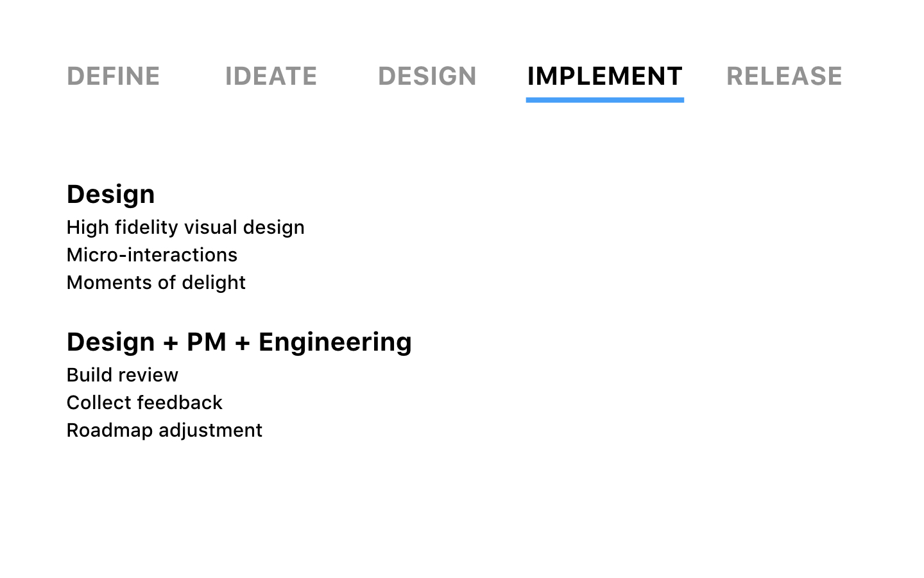This screenshot has height=578, width=924.
Task: Click the word Engineering in heading
Action: (335, 342)
